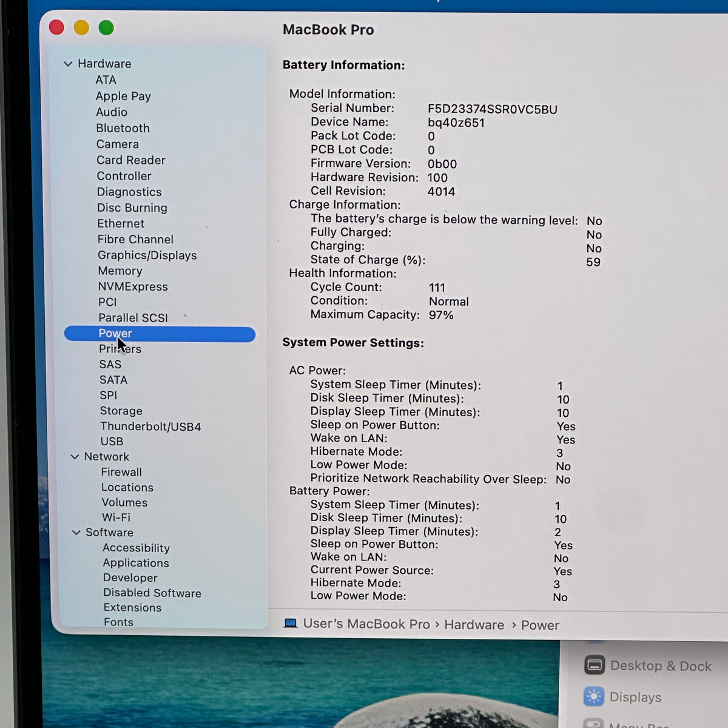Select Ethernet under Hardware
The height and width of the screenshot is (728, 728).
(x=121, y=224)
